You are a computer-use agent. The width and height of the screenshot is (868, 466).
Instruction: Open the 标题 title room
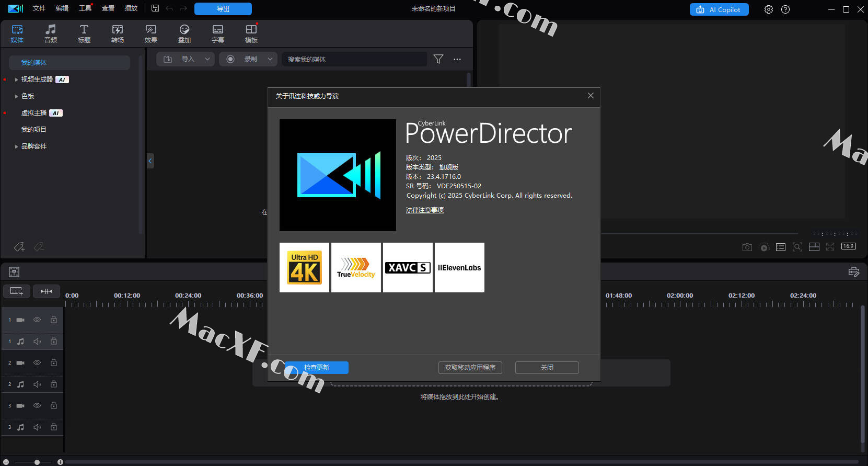click(x=84, y=33)
